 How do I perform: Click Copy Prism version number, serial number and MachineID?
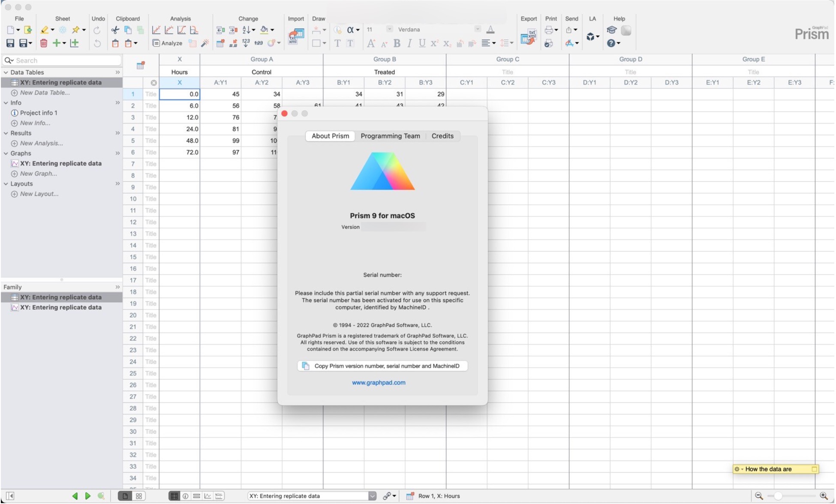click(382, 366)
